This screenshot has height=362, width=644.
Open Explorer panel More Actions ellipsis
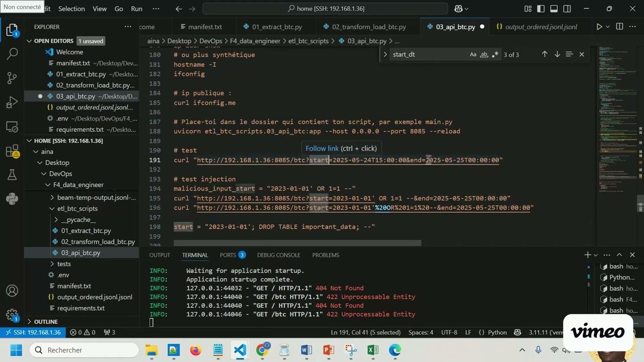(x=128, y=27)
